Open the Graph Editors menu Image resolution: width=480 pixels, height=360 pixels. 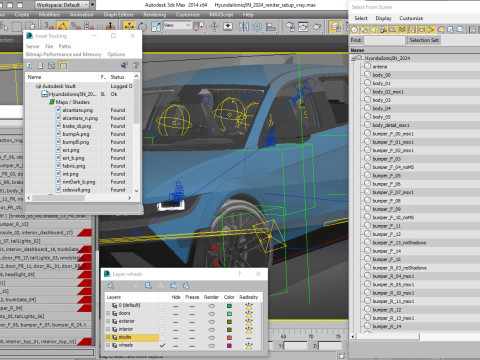pos(118,15)
